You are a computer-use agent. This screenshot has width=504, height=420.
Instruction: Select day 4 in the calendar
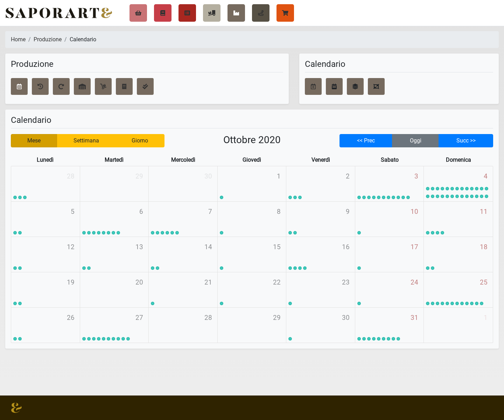coord(458,184)
